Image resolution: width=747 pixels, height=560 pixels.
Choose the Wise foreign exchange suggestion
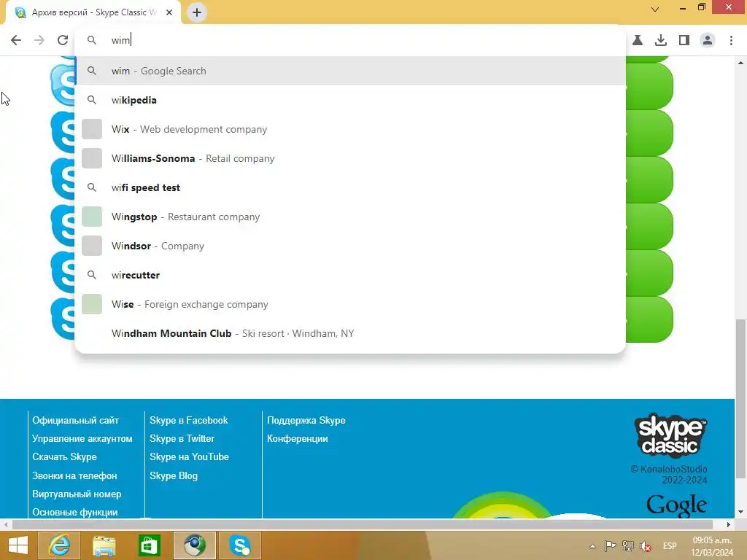pos(349,304)
